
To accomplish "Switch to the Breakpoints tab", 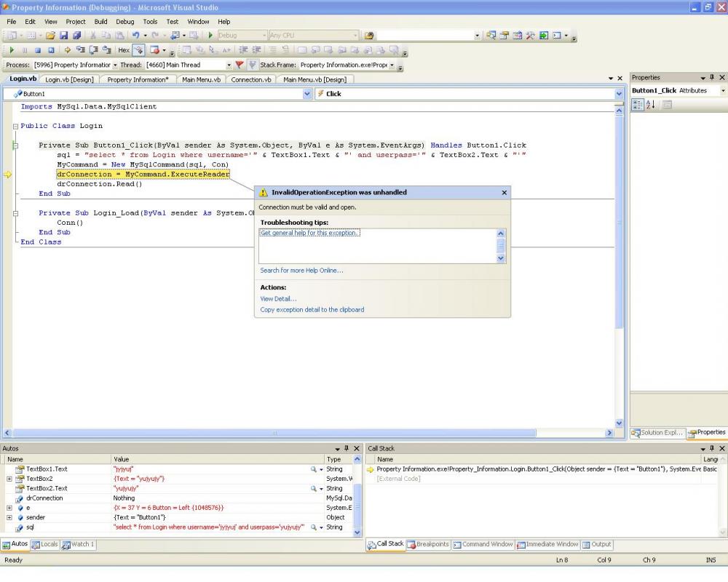I will [x=429, y=544].
